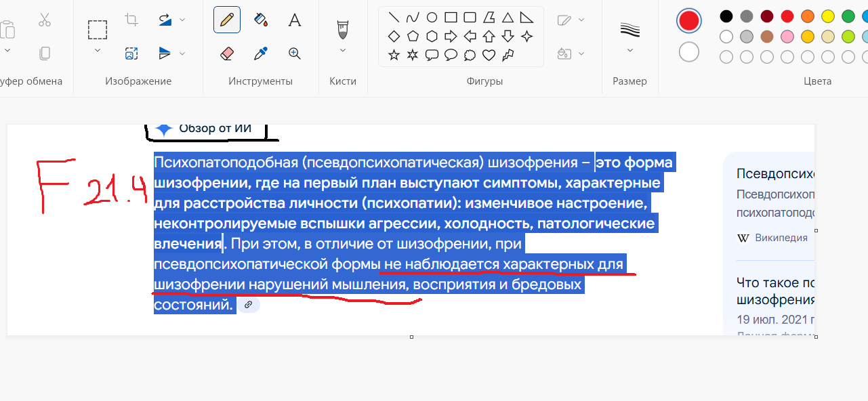868x401 pixels.
Task: Select the Polygon shape
Action: click(489, 17)
